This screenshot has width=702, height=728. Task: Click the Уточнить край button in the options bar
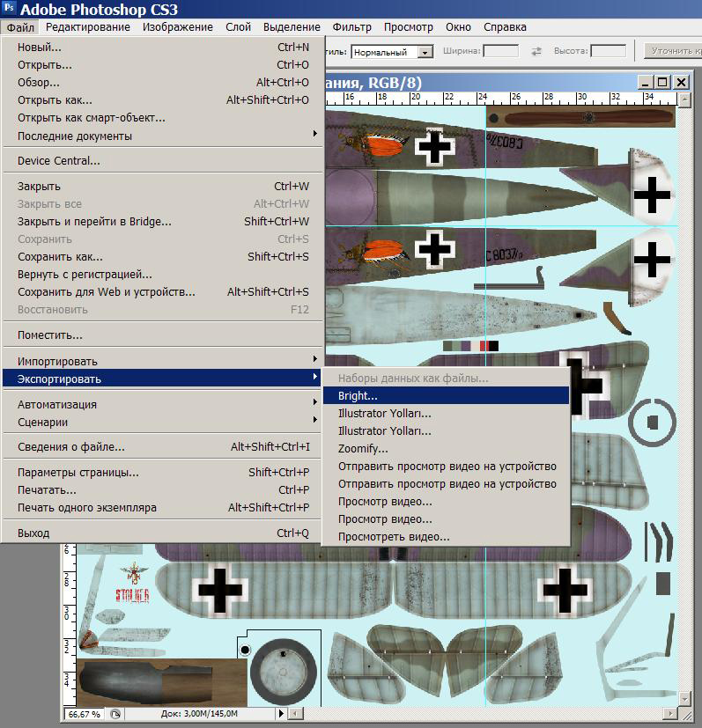673,51
